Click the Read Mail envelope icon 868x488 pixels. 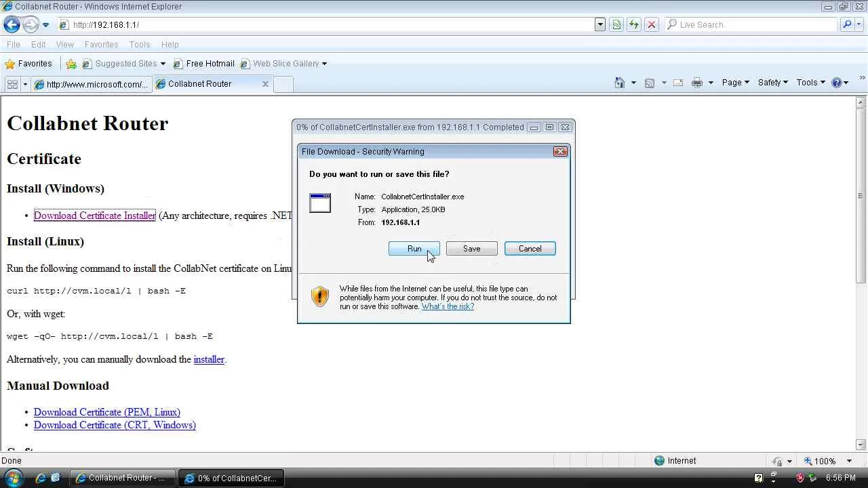click(678, 83)
